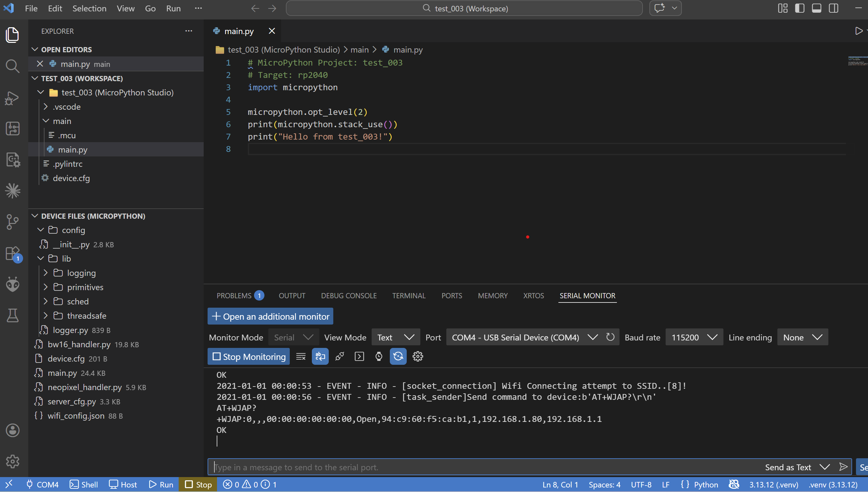The image size is (868, 492).
Task: Click the clear output icon in Serial Monitor
Action: click(300, 356)
